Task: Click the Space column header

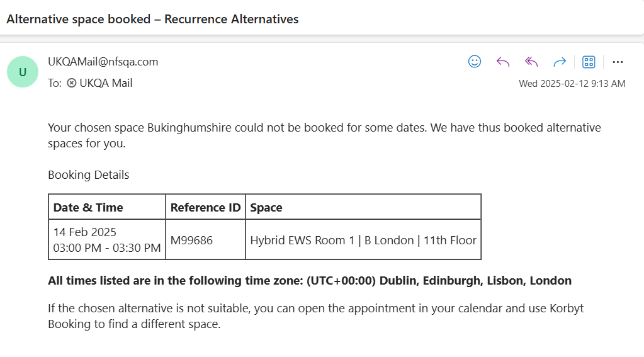Action: tap(266, 207)
